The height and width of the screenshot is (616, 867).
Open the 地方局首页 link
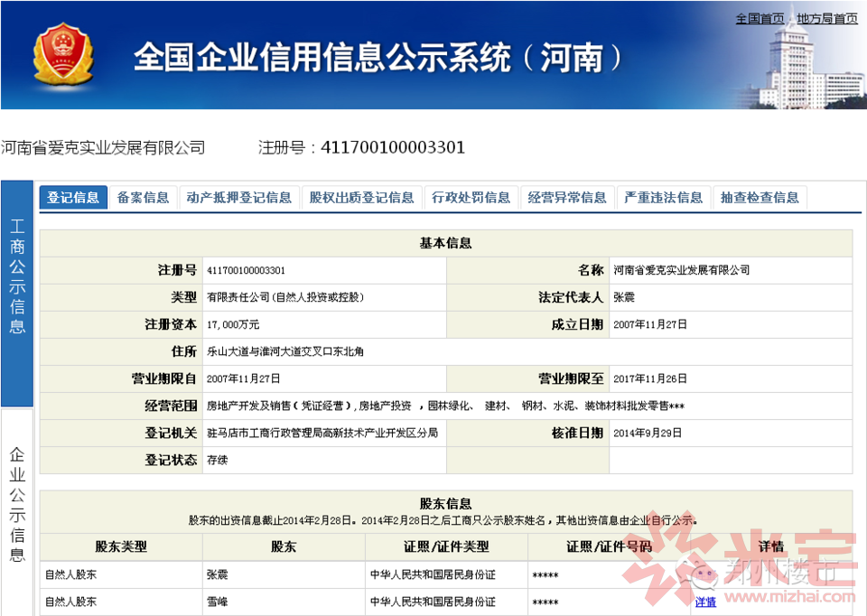[x=827, y=19]
